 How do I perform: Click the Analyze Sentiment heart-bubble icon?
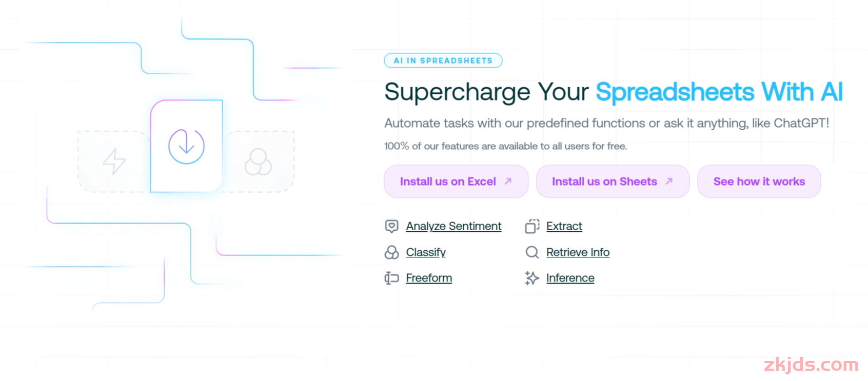[391, 226]
